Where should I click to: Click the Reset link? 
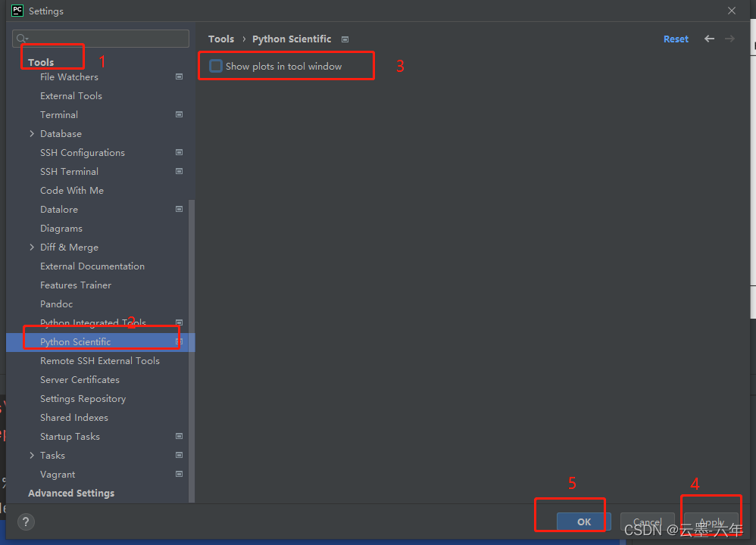(675, 39)
